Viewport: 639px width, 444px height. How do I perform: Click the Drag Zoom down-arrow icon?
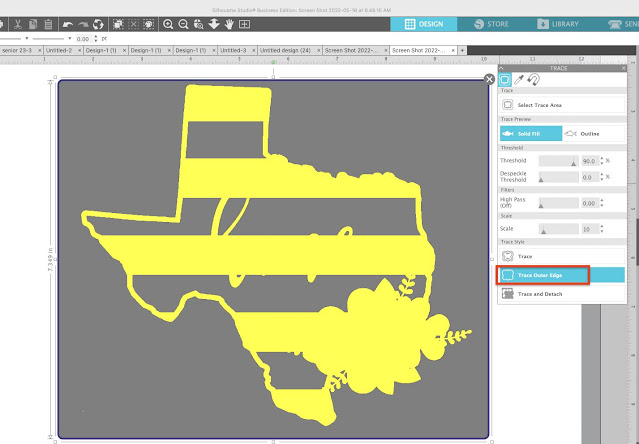214,24
